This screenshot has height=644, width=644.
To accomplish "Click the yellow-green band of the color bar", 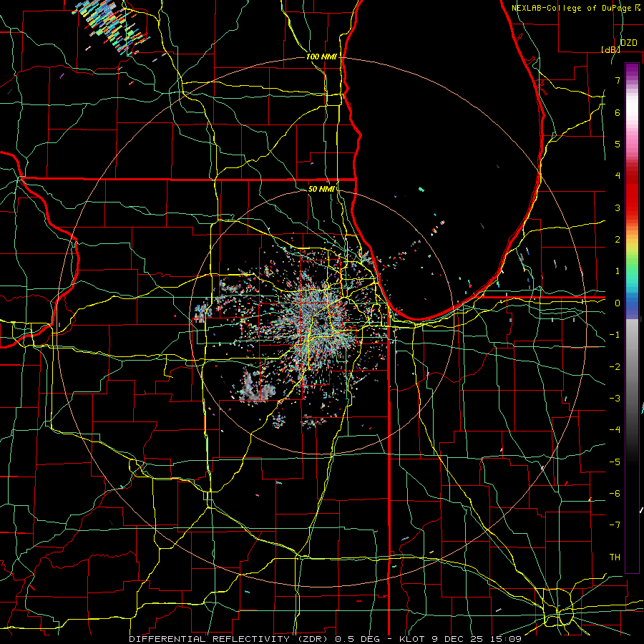I will [632, 250].
